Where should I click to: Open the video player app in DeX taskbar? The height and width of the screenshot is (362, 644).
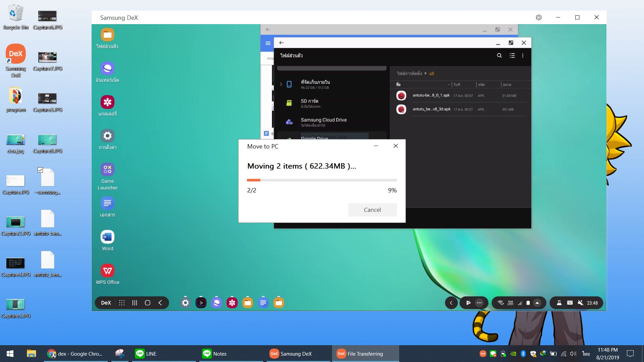[x=201, y=303]
